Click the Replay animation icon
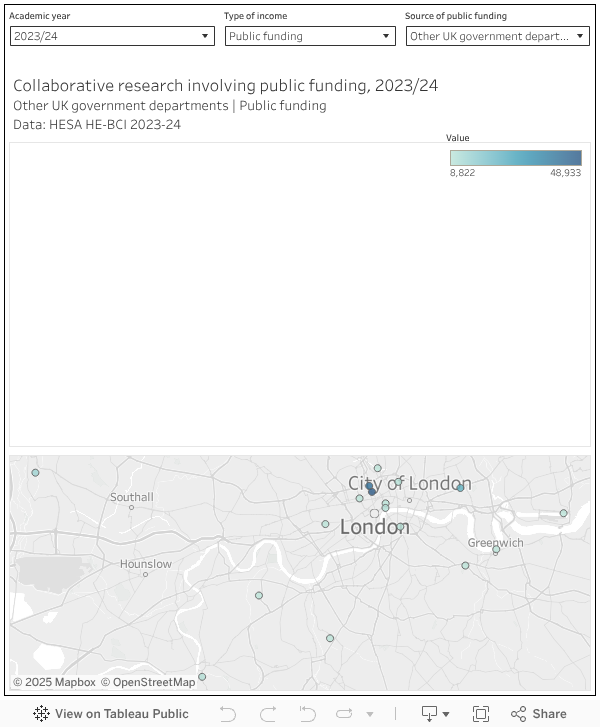The image size is (600, 727). [345, 714]
